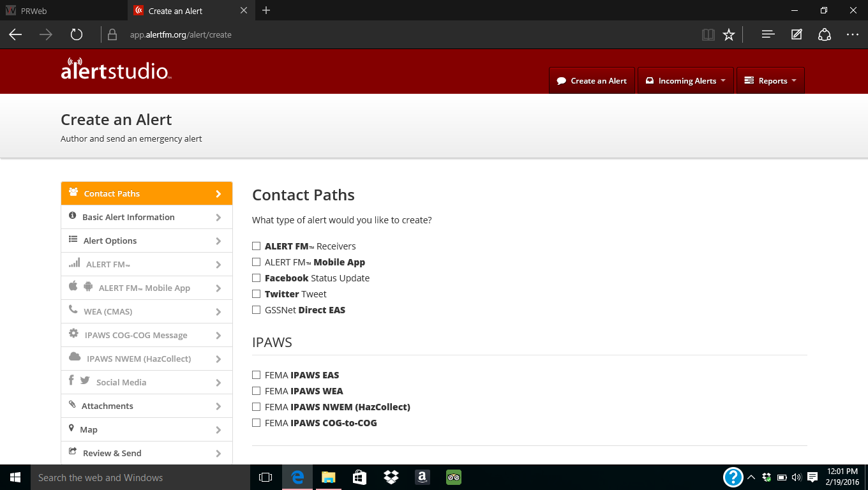Make a Web Note pencil icon
The image size is (868, 490).
797,35
